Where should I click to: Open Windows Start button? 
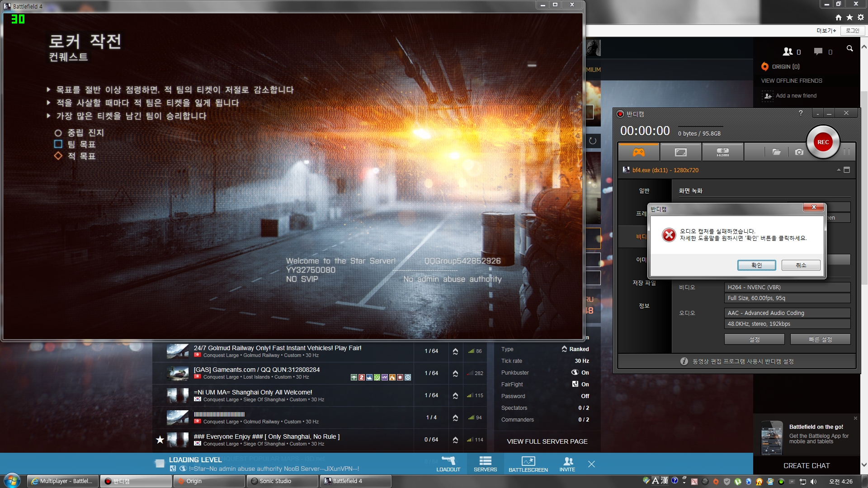12,481
